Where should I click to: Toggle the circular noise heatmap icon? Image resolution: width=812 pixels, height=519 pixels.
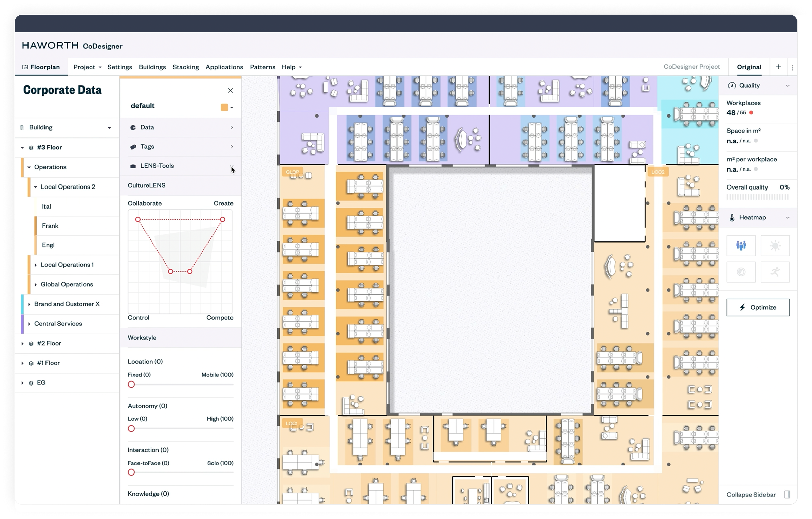point(741,272)
